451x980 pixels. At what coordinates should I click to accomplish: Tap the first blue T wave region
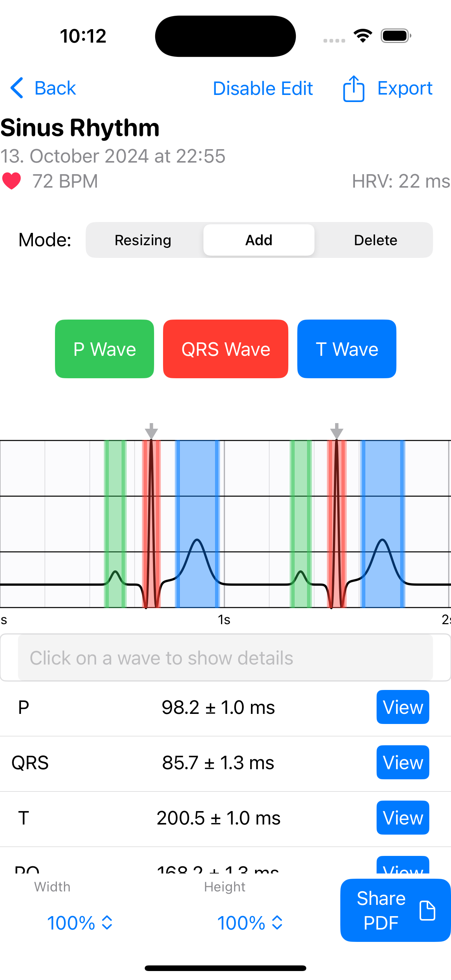[x=197, y=494]
